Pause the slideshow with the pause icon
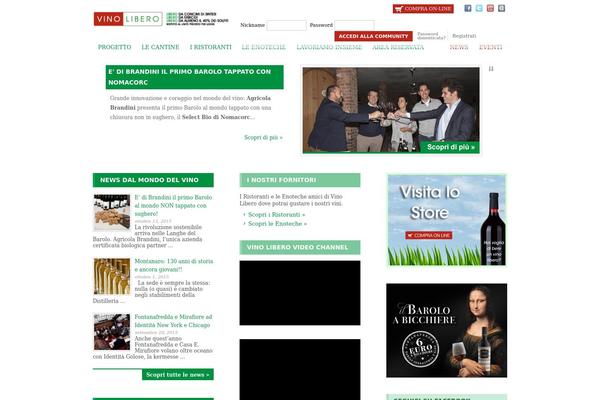 point(491,69)
